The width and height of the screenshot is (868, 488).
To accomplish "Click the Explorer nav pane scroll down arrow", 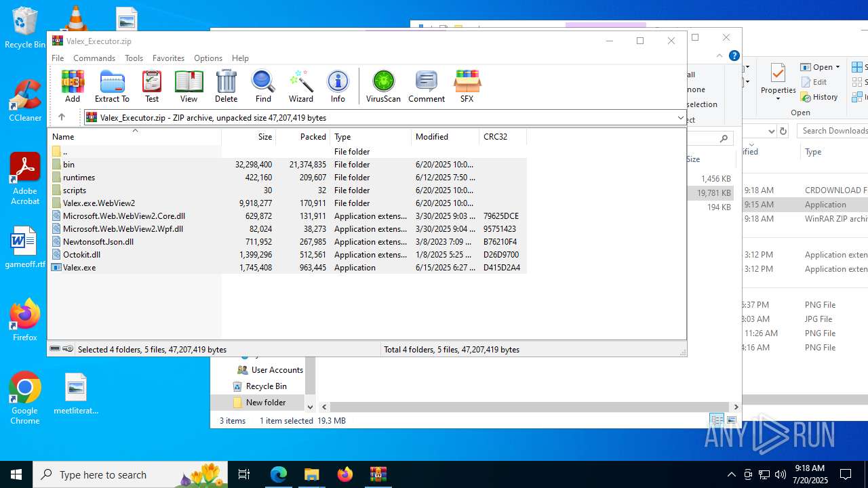I will 310,407.
